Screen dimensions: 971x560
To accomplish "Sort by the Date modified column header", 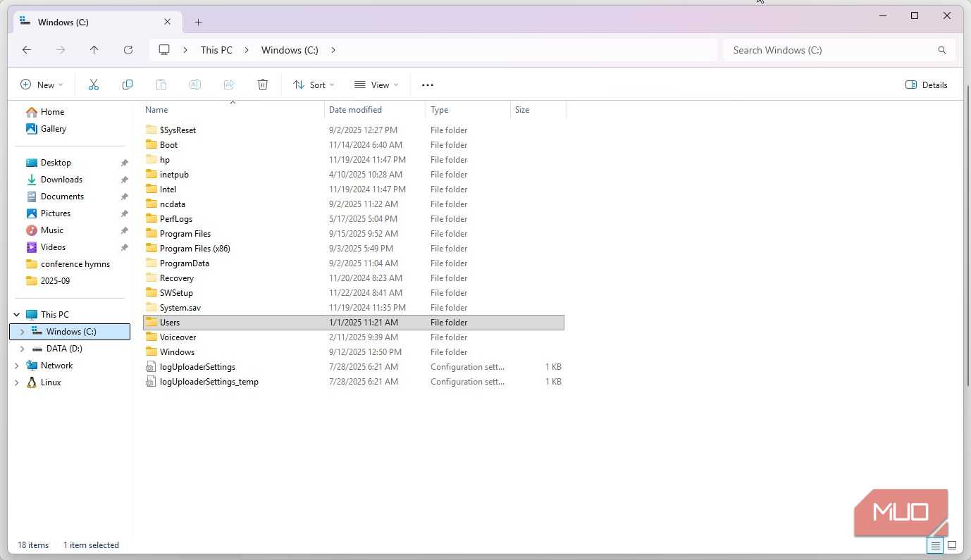I will (376, 110).
